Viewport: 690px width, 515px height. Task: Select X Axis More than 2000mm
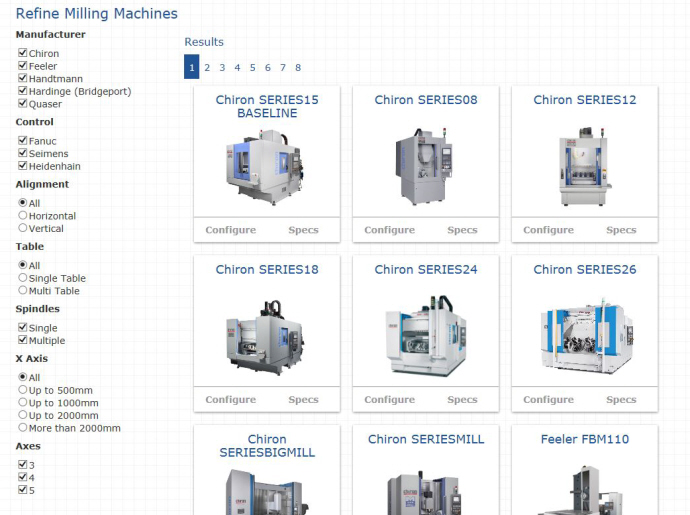click(x=22, y=427)
